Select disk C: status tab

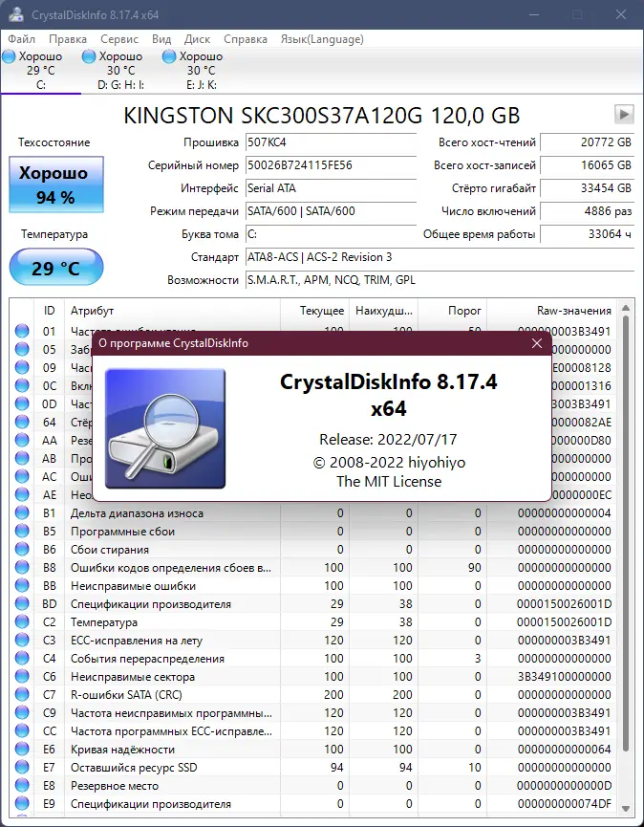pyautogui.click(x=40, y=70)
